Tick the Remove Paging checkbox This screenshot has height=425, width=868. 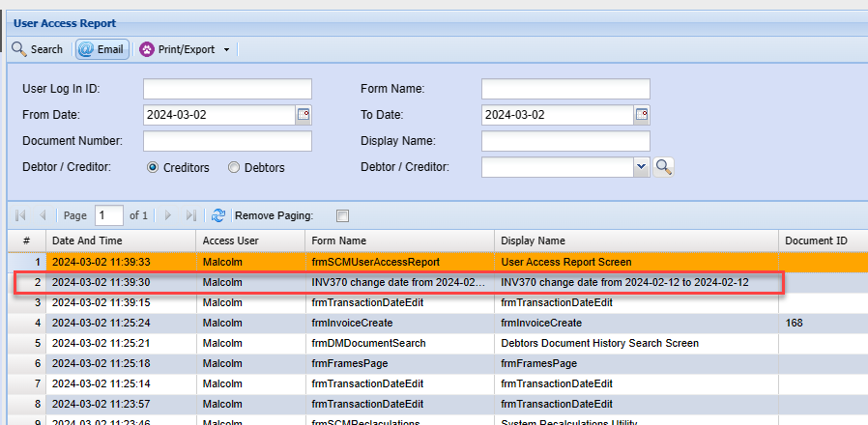point(342,215)
